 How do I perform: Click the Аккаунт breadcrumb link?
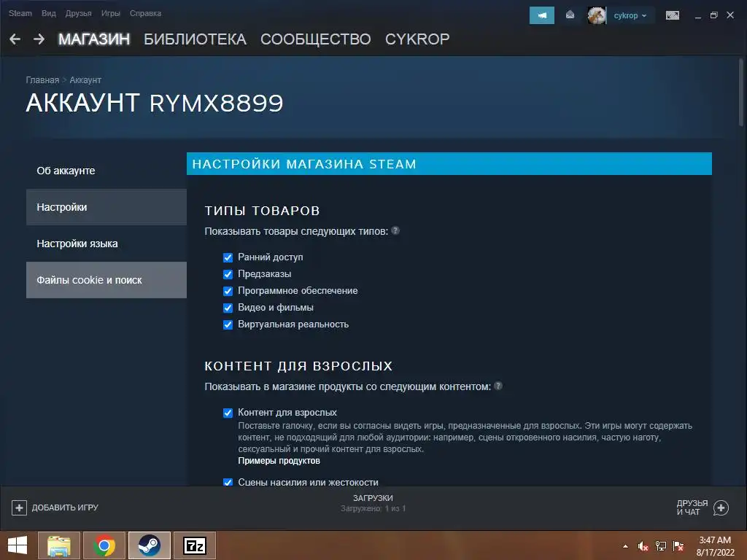pyautogui.click(x=85, y=80)
